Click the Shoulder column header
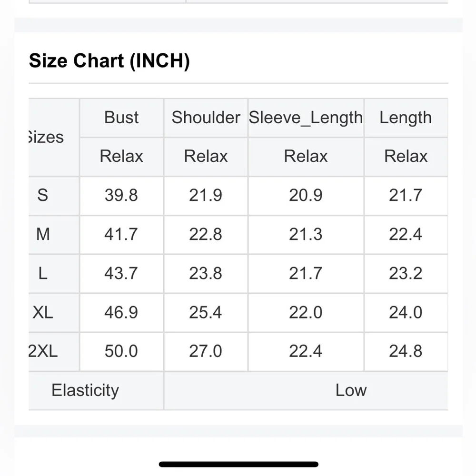The image size is (476, 476). point(206,118)
